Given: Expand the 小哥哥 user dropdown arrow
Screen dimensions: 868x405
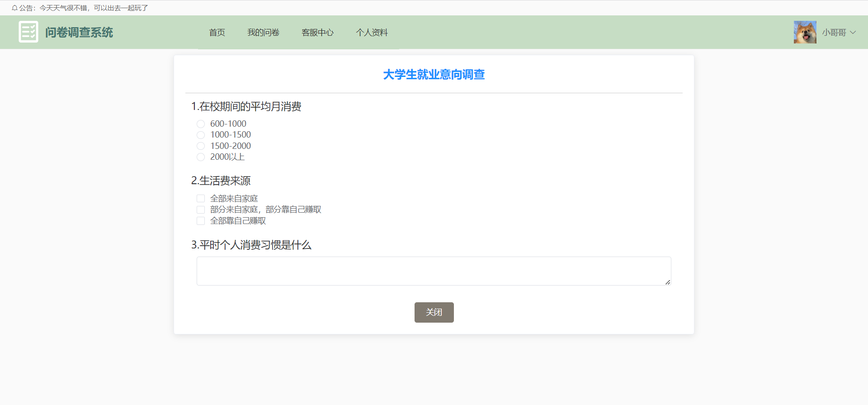Looking at the screenshot, I should (x=853, y=33).
